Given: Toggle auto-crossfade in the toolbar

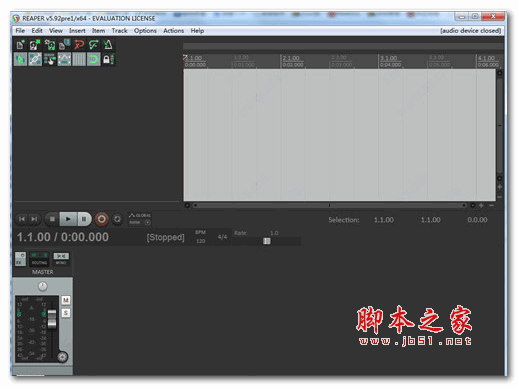Looking at the screenshot, I should coord(20,60).
